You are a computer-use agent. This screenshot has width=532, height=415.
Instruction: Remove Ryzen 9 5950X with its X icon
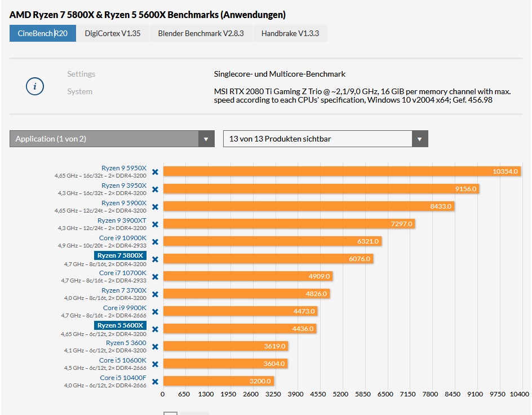coord(155,172)
